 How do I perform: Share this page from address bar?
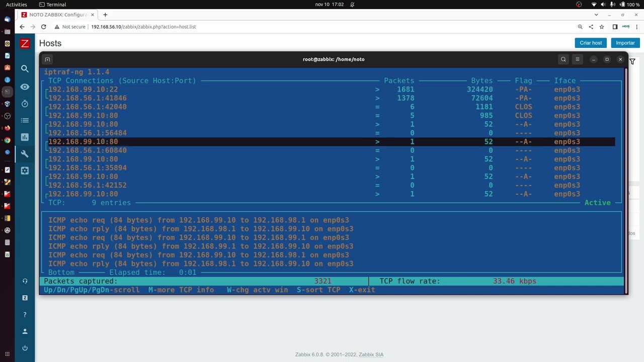point(591,27)
